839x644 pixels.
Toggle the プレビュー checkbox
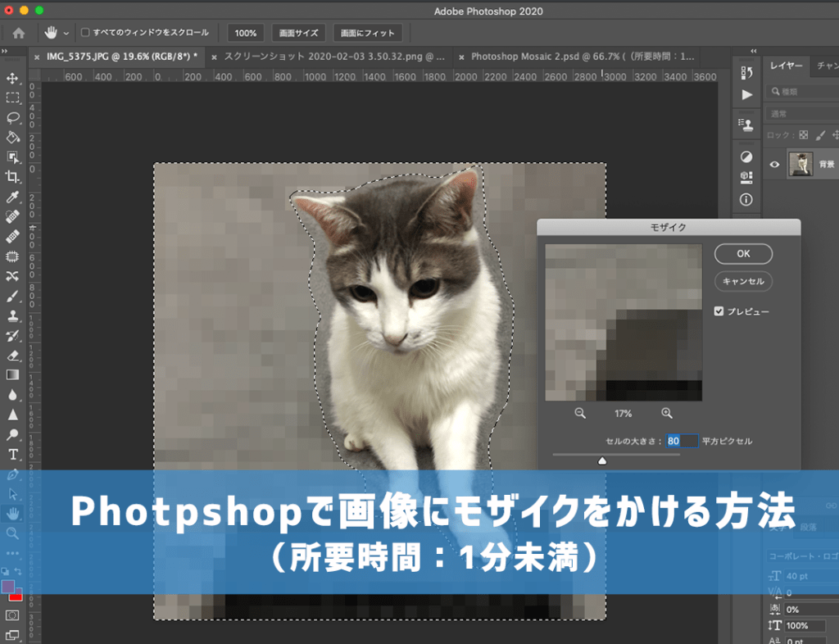click(719, 311)
